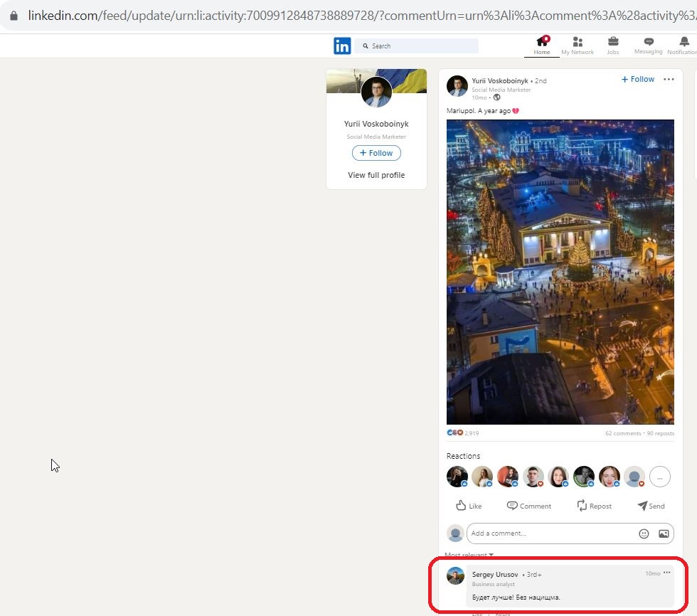Screen dimensions: 697x616
Task: Focus the LinkedIn Search field
Action: point(417,46)
